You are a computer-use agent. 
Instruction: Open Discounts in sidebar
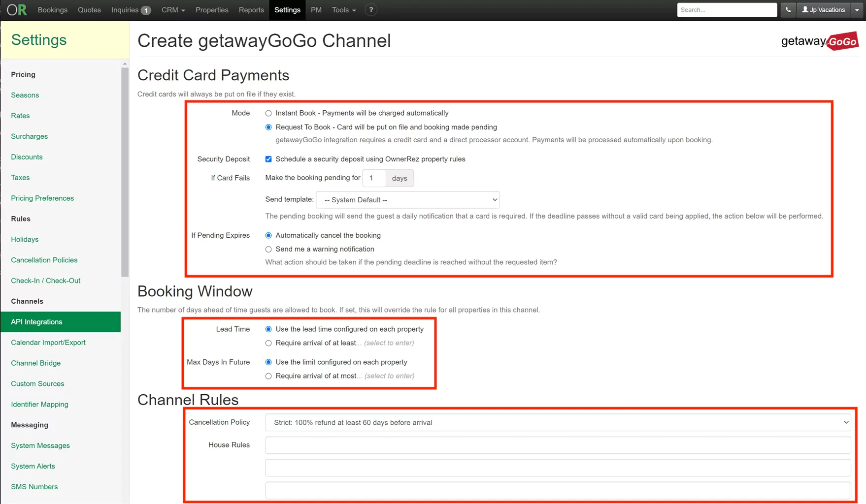pyautogui.click(x=27, y=157)
